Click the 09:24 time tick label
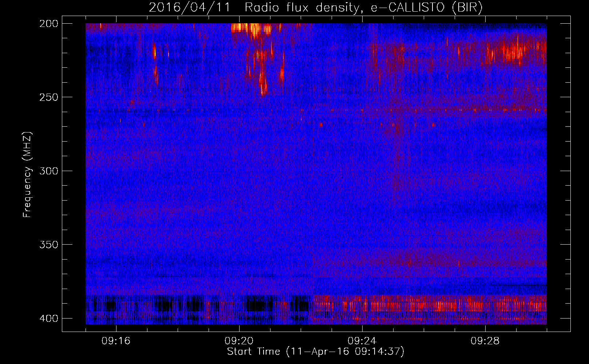The height and width of the screenshot is (364, 589). 362,341
